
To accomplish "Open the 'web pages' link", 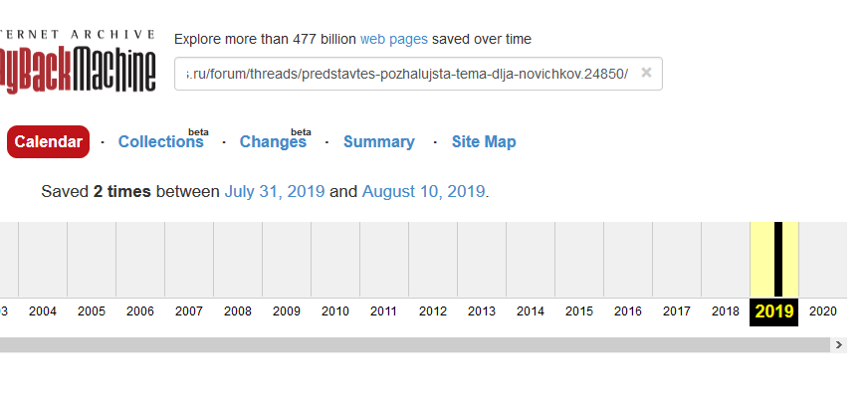I will (x=394, y=39).
